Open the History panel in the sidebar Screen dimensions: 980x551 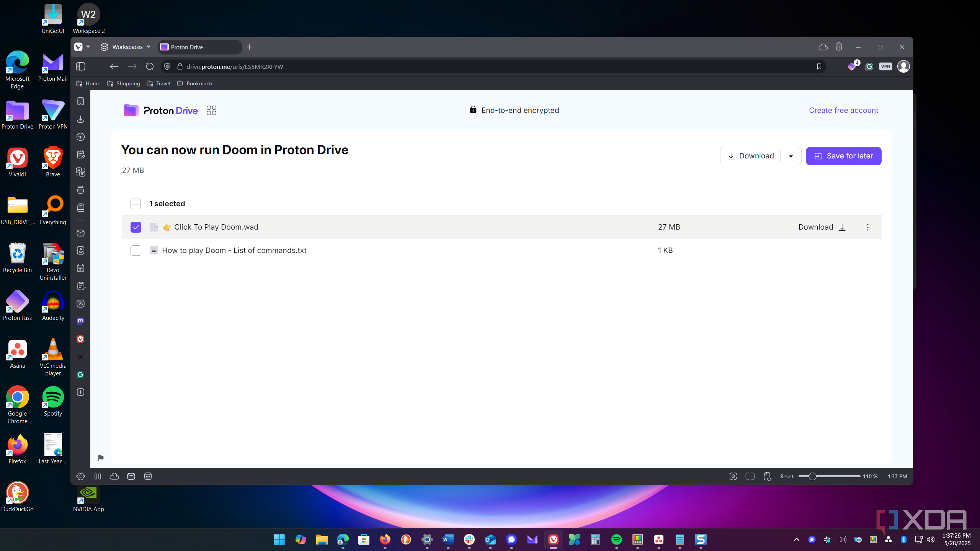[x=81, y=137]
